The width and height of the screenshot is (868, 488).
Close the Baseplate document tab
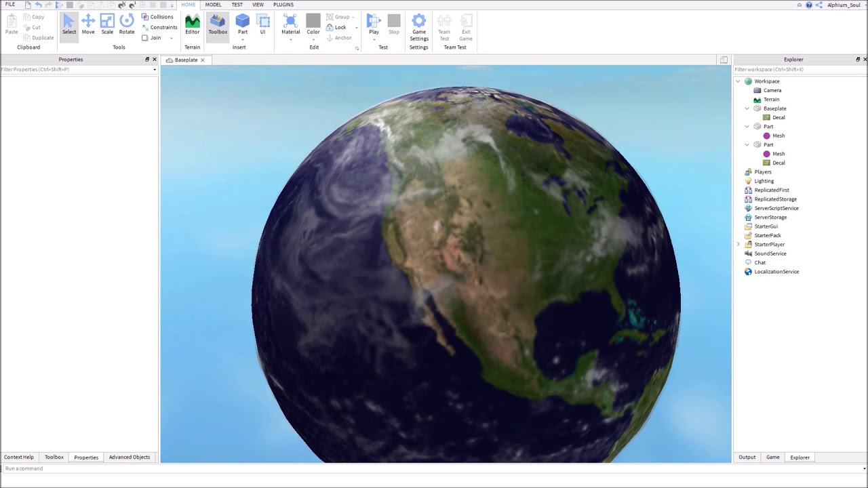click(202, 60)
